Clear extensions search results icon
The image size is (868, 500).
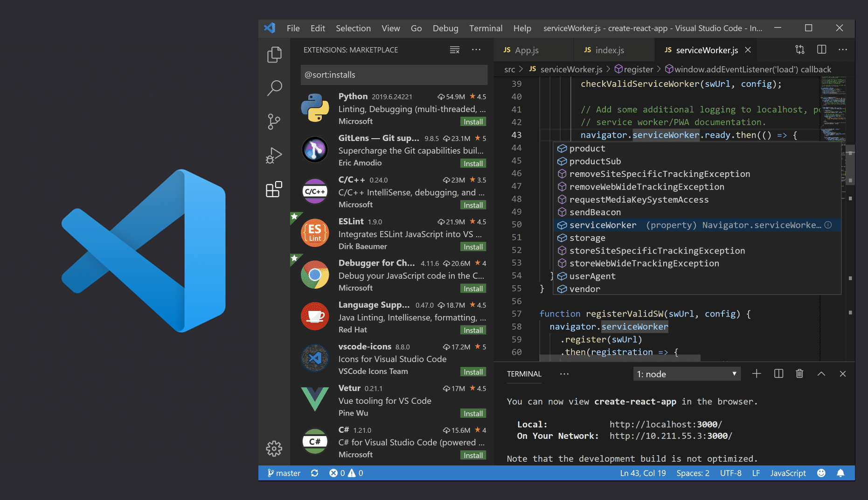(x=455, y=50)
